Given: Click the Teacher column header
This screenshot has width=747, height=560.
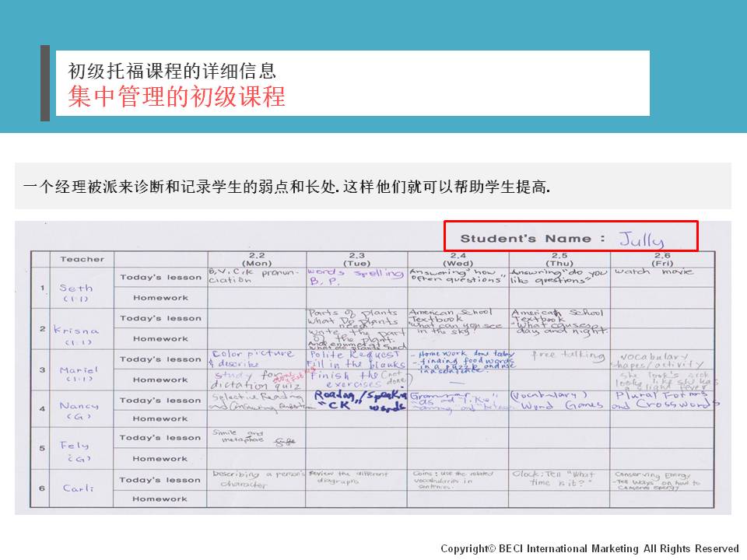Looking at the screenshot, I should [82, 259].
